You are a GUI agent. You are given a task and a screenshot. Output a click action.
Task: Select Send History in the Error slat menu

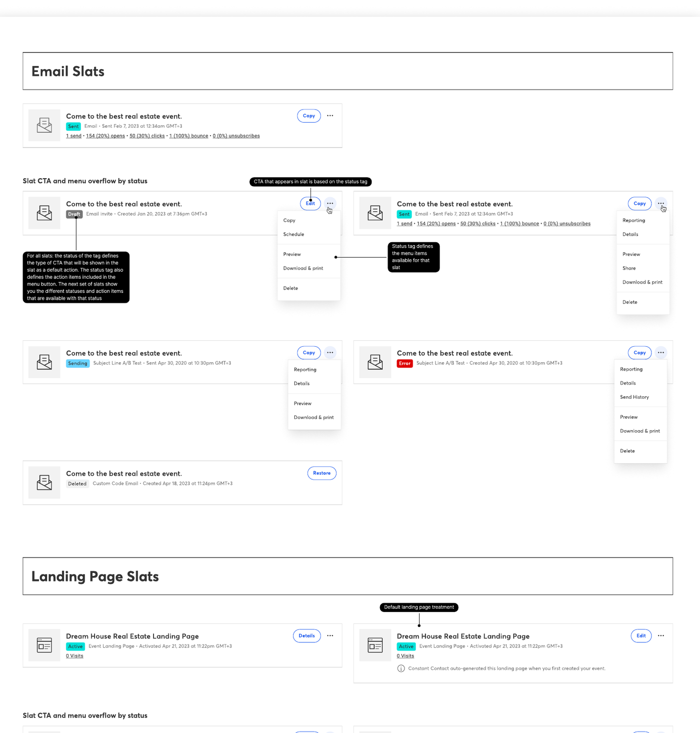click(634, 397)
